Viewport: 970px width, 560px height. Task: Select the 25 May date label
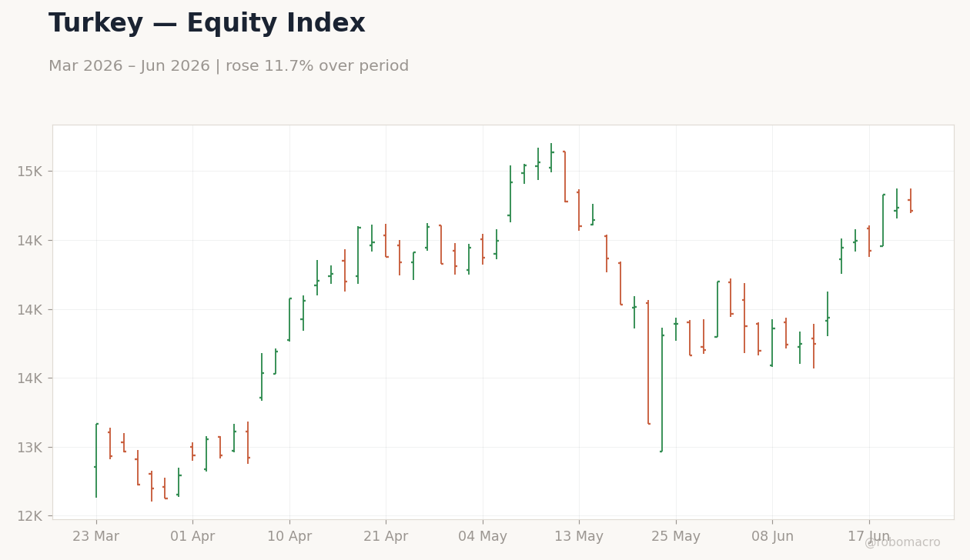pyautogui.click(x=676, y=537)
